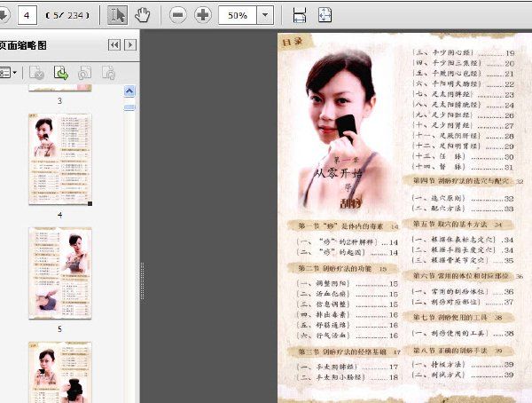
Task: Choose the Select tool cursor icon
Action: [117, 15]
